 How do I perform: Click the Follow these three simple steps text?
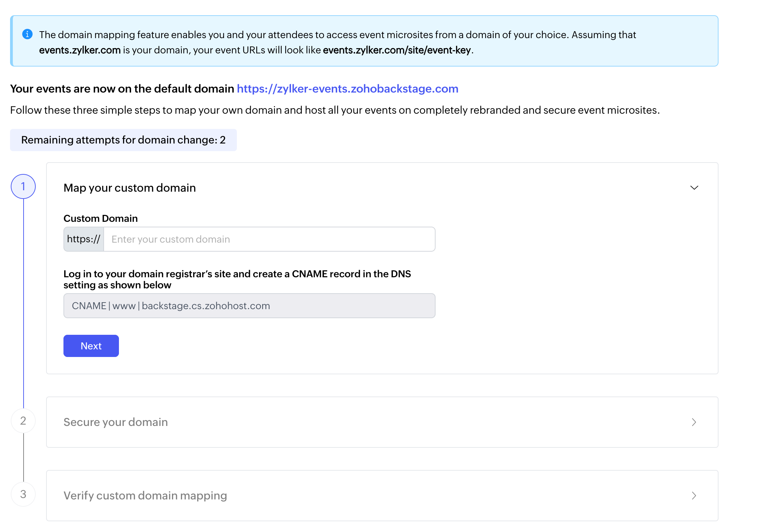tap(335, 110)
